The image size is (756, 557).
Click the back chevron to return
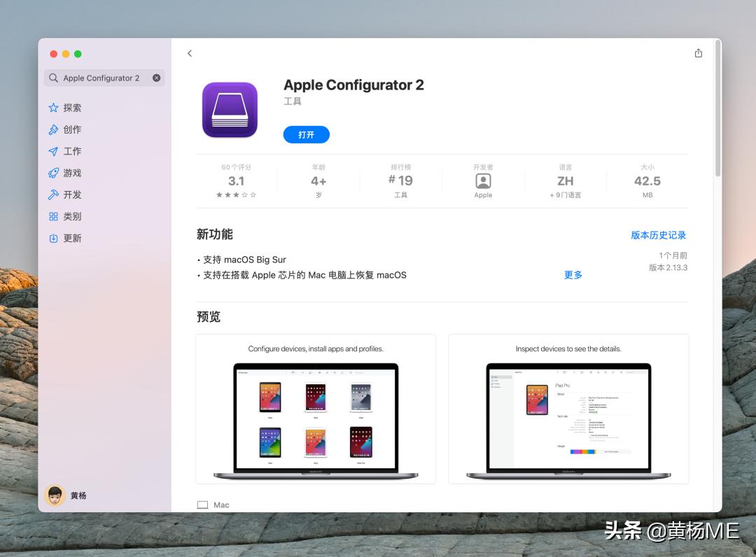(x=189, y=52)
